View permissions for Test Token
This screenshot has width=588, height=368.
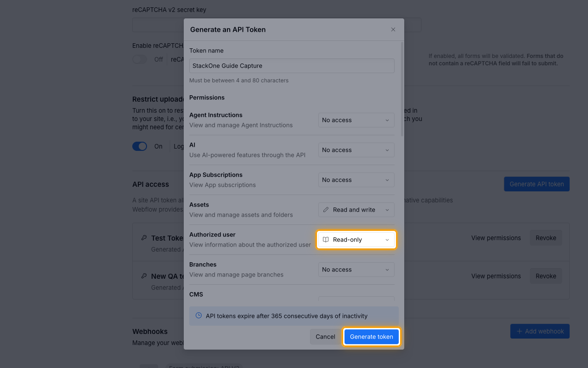coord(496,238)
